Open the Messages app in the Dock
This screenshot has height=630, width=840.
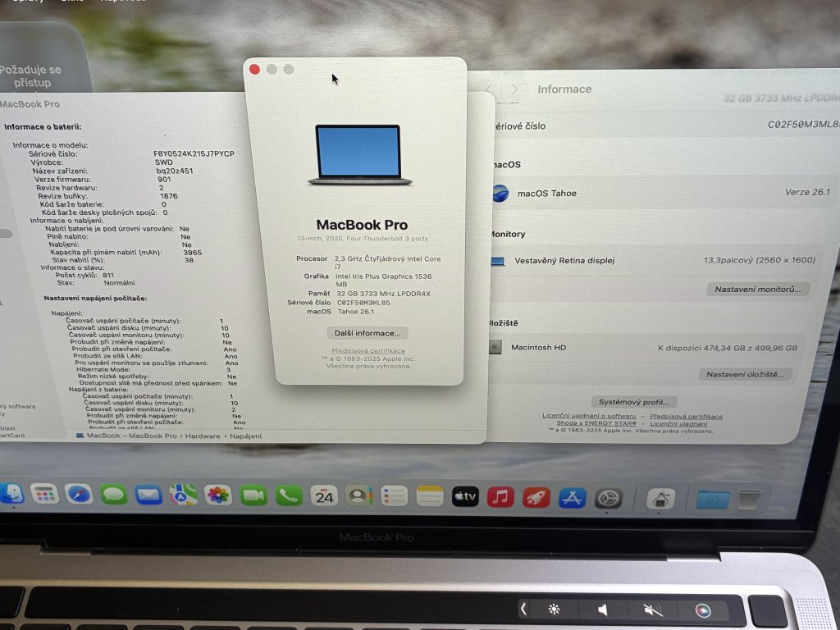click(x=113, y=495)
